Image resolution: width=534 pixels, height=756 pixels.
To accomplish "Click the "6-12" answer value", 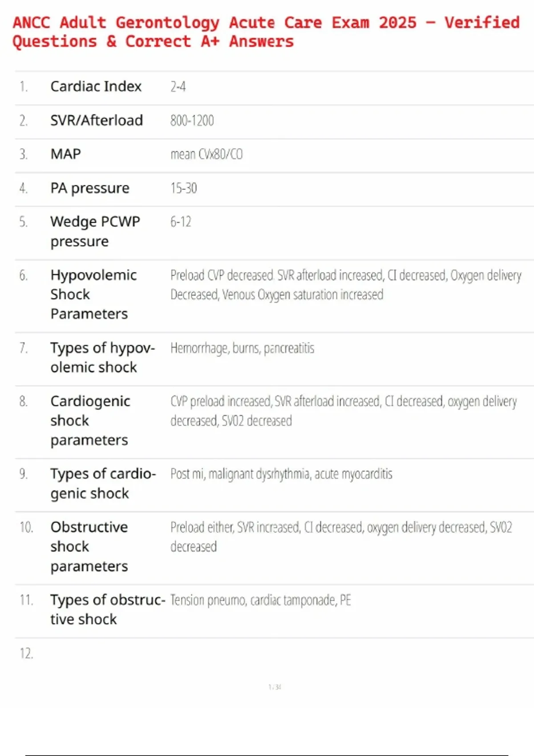I will (181, 221).
